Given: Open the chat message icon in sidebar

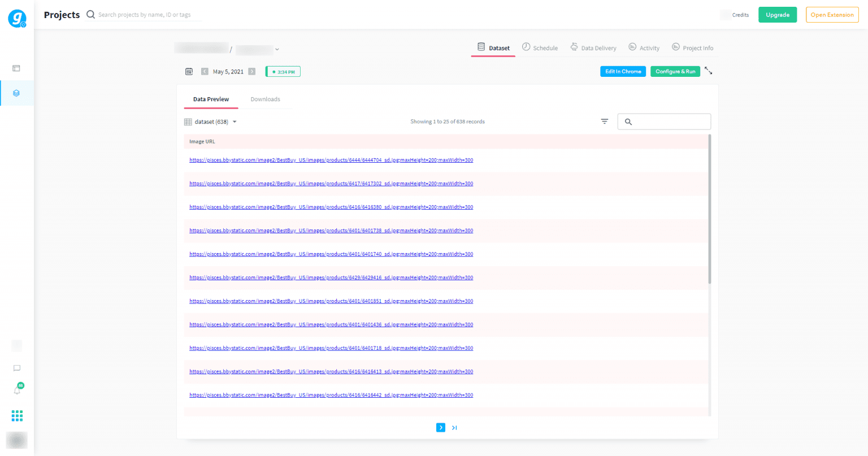Looking at the screenshot, I should (17, 368).
